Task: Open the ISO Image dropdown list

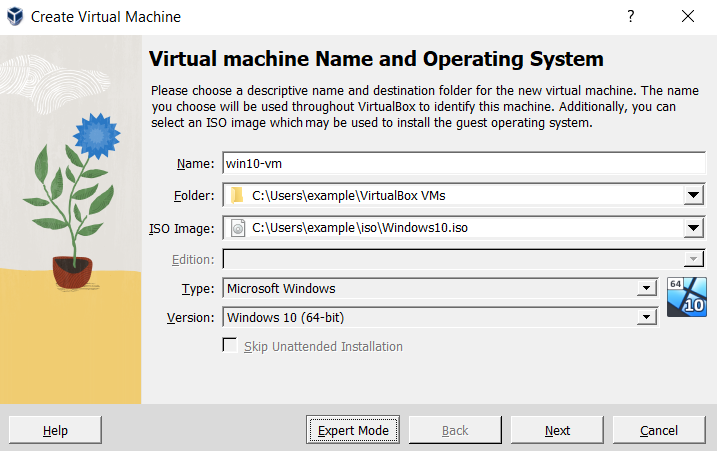Action: coord(694,228)
